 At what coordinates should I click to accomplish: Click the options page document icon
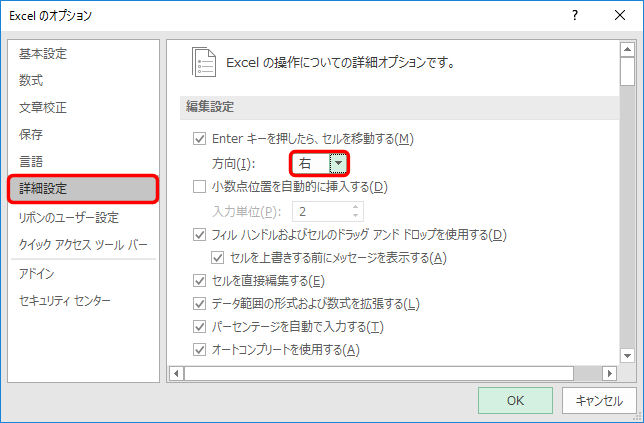pos(204,62)
